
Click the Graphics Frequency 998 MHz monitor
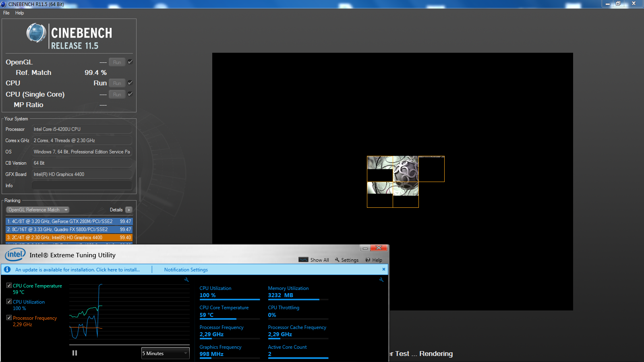click(230, 351)
